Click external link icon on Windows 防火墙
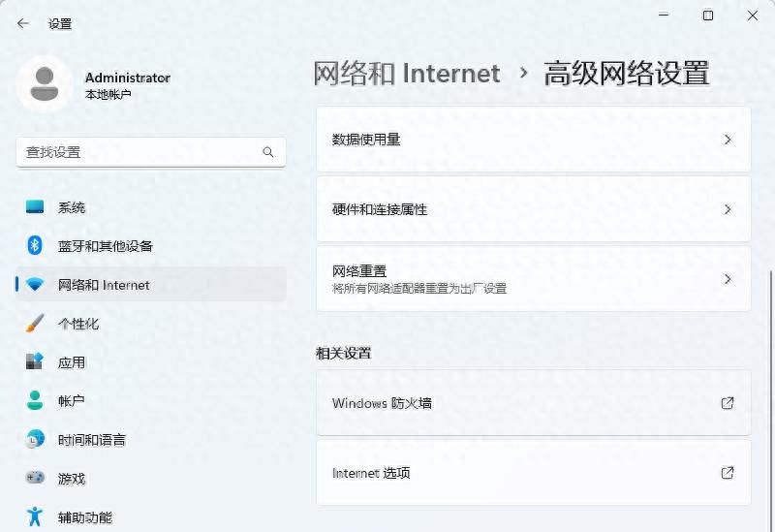775x532 pixels. coord(728,403)
